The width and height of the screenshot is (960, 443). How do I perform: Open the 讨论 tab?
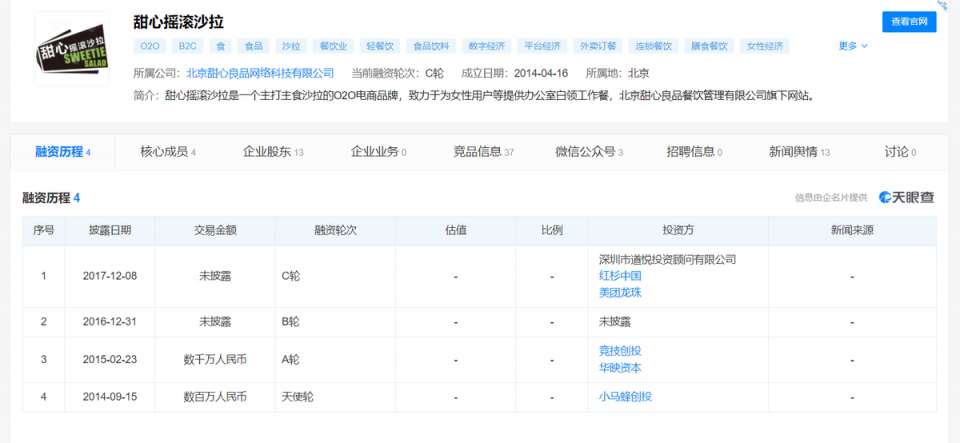pos(900,152)
